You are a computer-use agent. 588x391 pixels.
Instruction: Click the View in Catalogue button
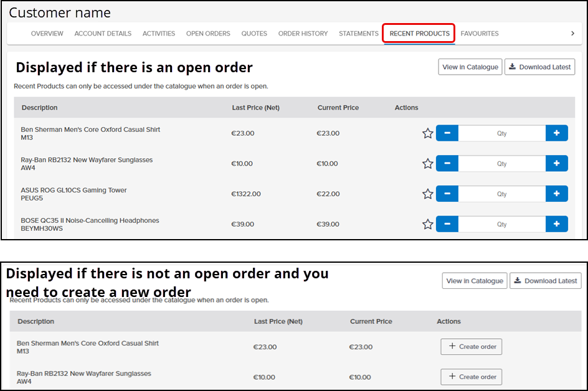(x=470, y=67)
